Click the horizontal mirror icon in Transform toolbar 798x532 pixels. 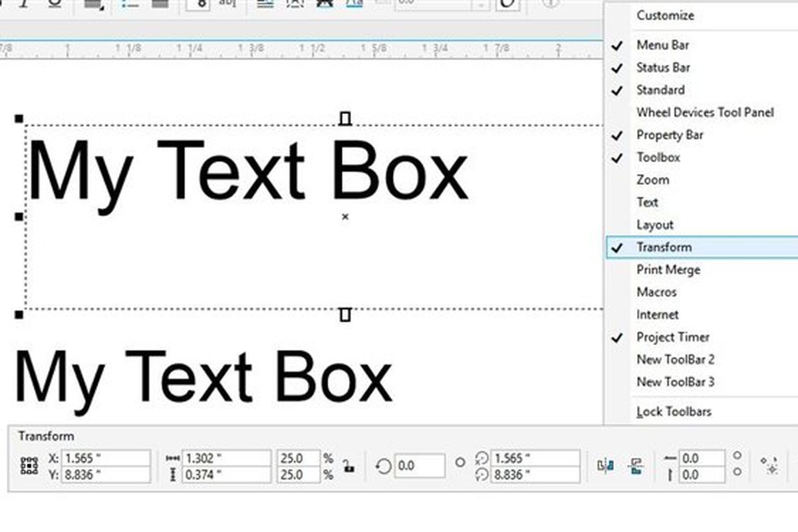coord(605,464)
